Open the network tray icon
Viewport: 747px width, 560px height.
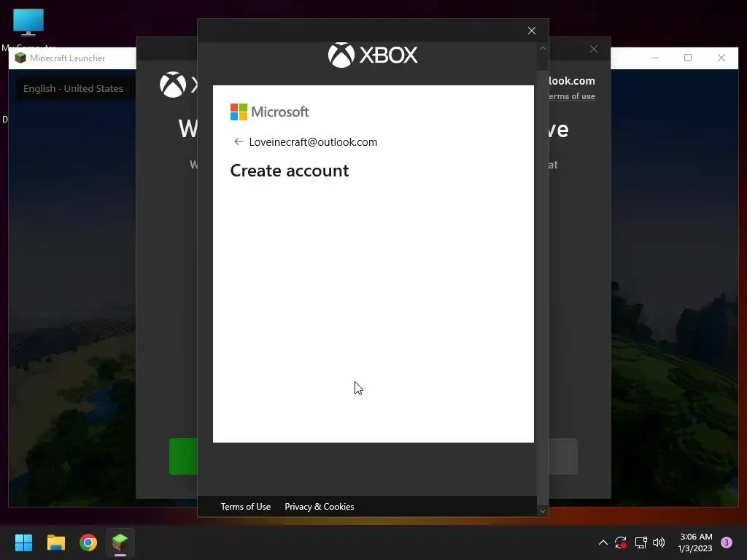[x=640, y=542]
